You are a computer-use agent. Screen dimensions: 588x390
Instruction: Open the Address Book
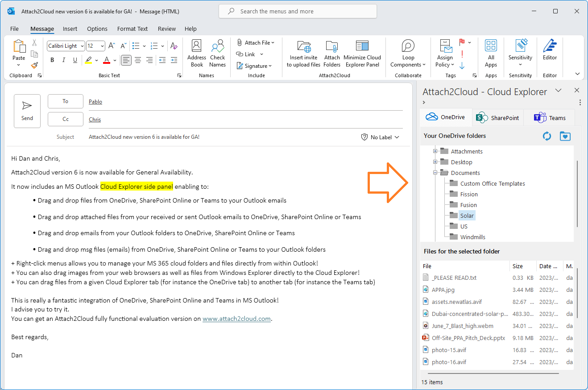click(196, 53)
